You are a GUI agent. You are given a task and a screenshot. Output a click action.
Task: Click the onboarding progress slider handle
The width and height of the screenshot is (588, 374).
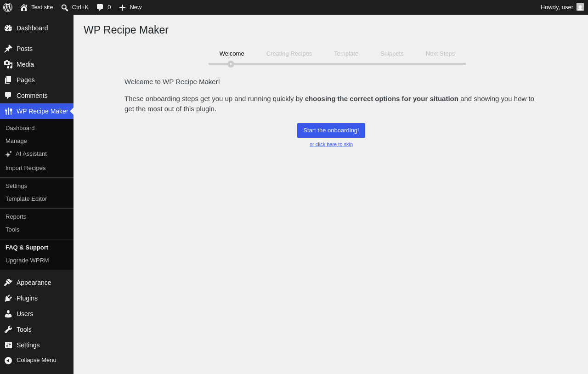(231, 64)
